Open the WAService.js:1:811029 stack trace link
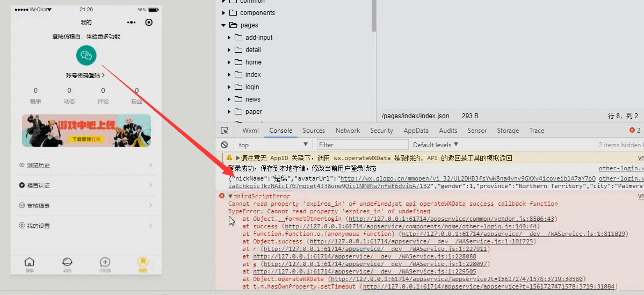Image resolution: width=644 pixels, height=295 pixels. point(513,234)
